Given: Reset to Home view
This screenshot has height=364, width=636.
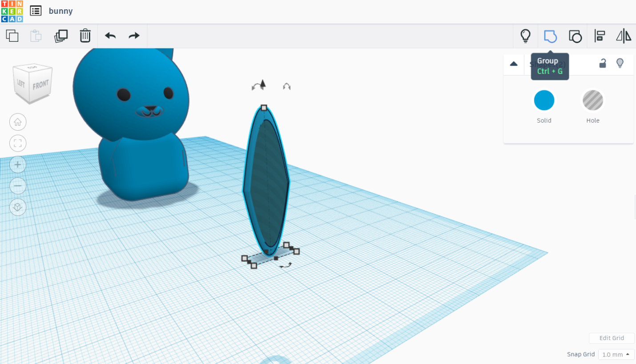Looking at the screenshot, I should (x=18, y=122).
